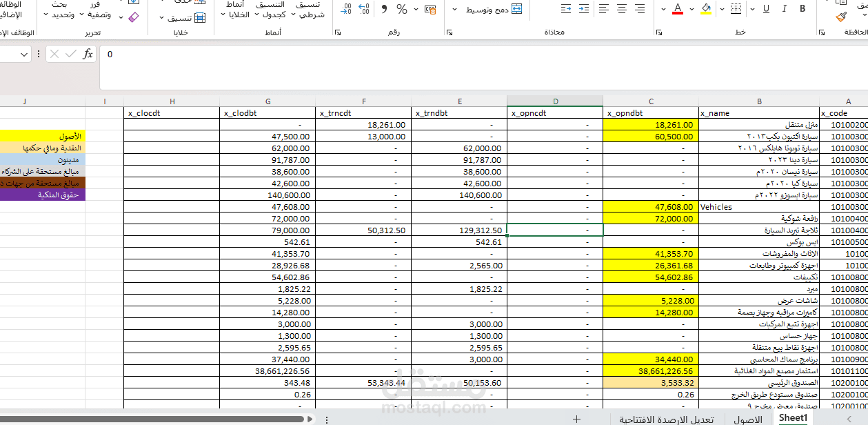Click the مدينون legend cell

pos(42,160)
